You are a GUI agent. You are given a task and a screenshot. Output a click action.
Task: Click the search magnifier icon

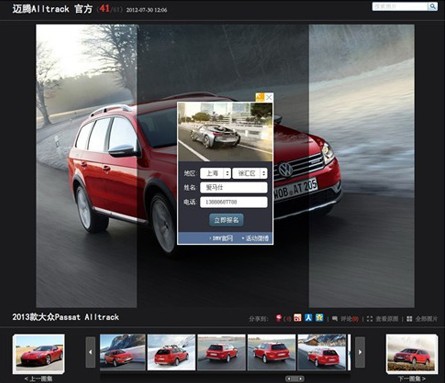(x=433, y=6)
